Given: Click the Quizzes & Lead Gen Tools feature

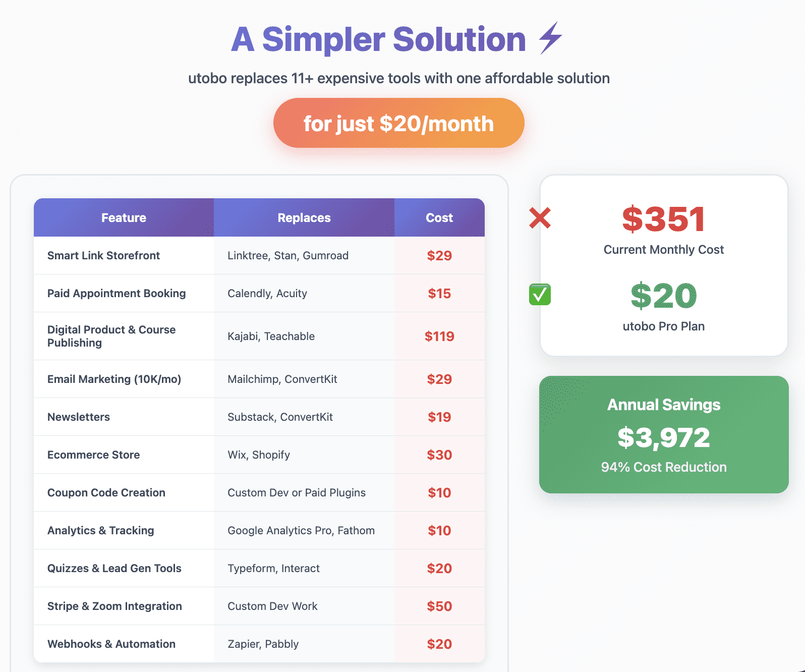Looking at the screenshot, I should pyautogui.click(x=114, y=568).
